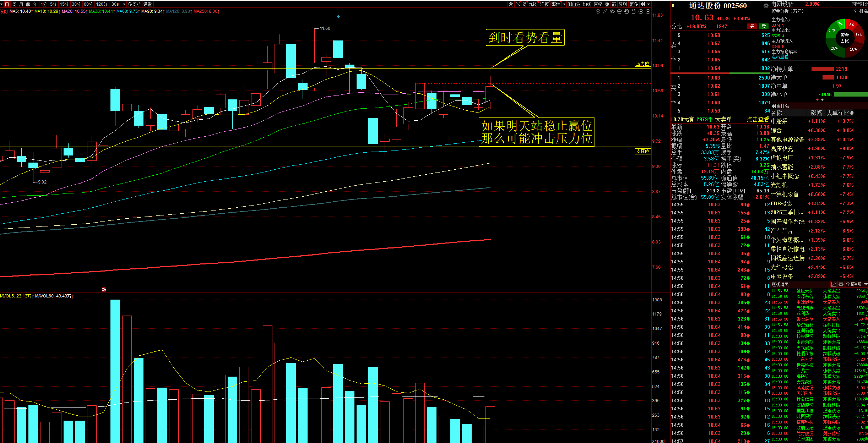This screenshot has width=868, height=443.
Task: Toggle the lock icon above chart
Action: coord(634,12)
